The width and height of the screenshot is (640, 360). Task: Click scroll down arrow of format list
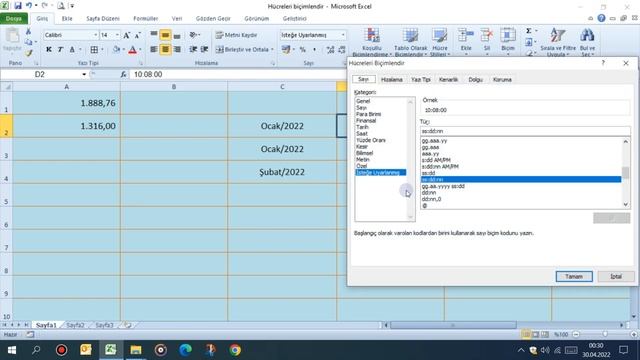pos(626,205)
